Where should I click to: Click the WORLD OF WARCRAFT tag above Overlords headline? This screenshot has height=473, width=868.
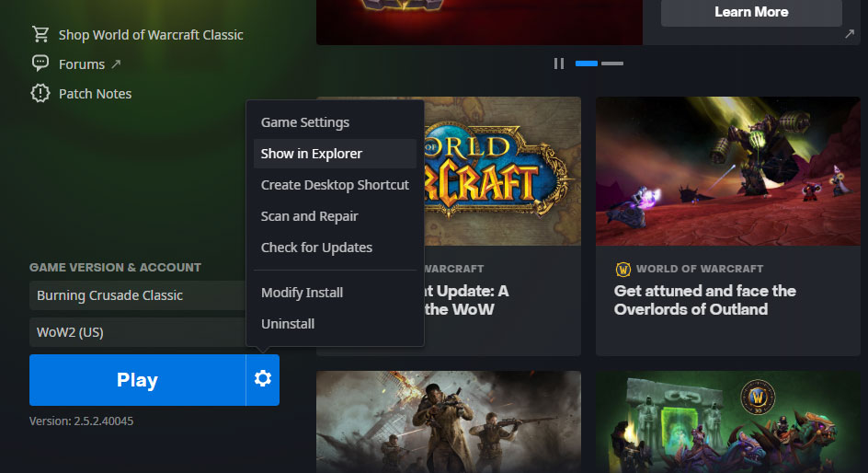[700, 269]
